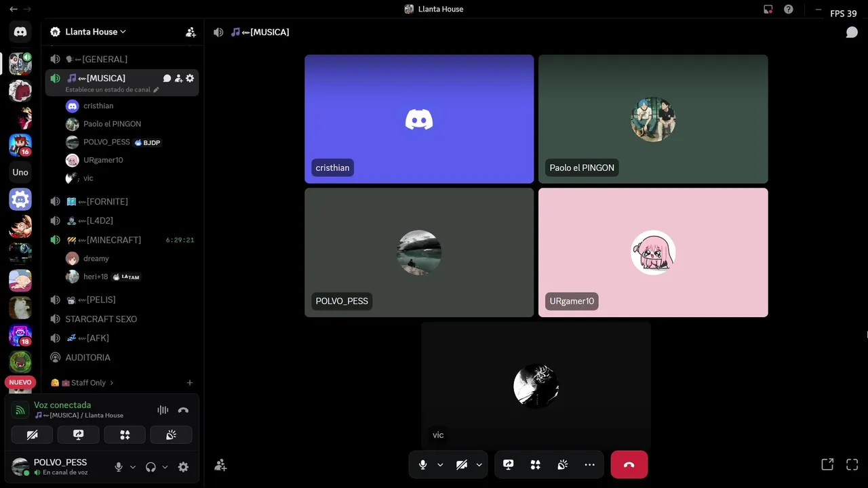The width and height of the screenshot is (868, 488).
Task: Open invite people icon beside Llanta House
Action: [191, 32]
